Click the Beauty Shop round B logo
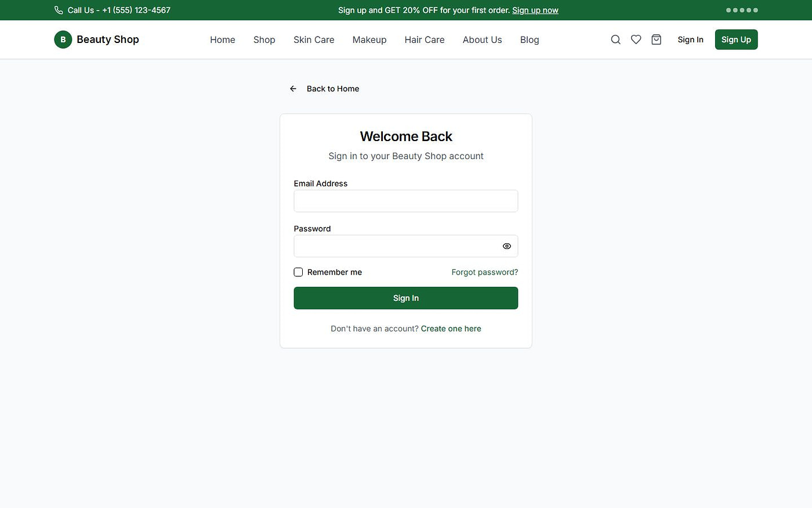The image size is (812, 508). pyautogui.click(x=63, y=39)
